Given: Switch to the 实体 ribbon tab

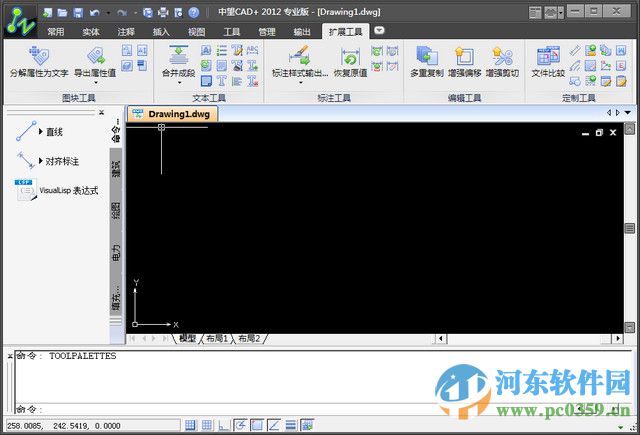Looking at the screenshot, I should pos(91,31).
